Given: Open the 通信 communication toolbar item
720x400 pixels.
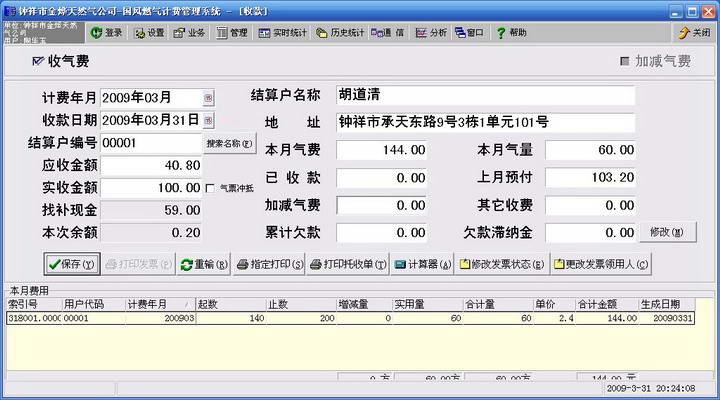Looking at the screenshot, I should [x=388, y=33].
